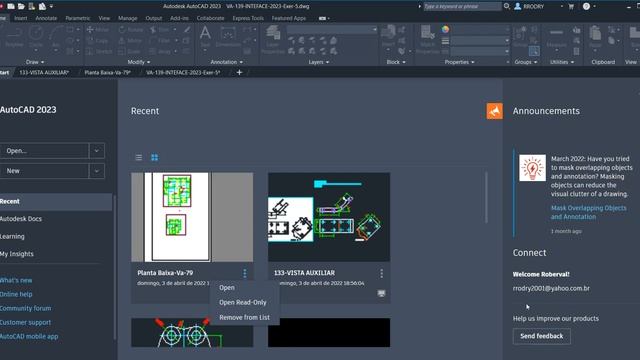
Task: Select the Move tool in Modify panel
Action: pos(98,30)
